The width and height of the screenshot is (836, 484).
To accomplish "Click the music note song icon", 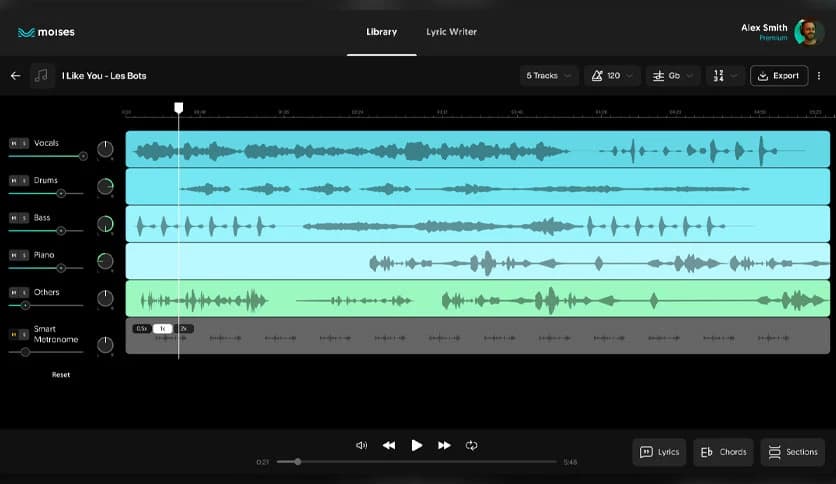I will tap(42, 76).
